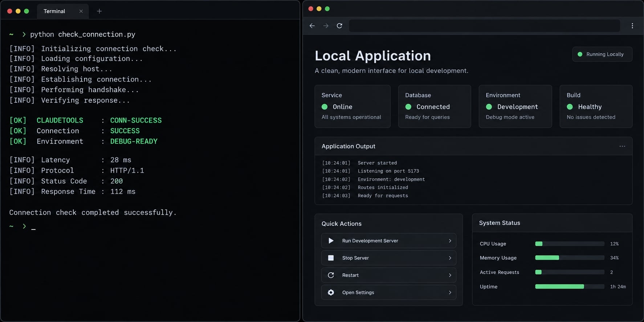
Task: Click the Open Settings gear icon
Action: [x=331, y=292]
